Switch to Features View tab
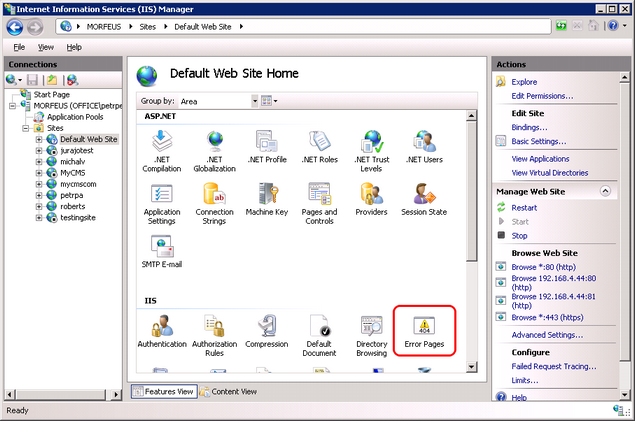 click(164, 391)
